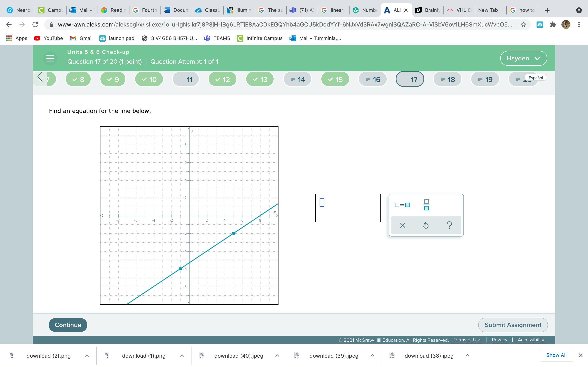This screenshot has width=588, height=367.
Task: Open help with the question mark icon
Action: click(x=449, y=225)
